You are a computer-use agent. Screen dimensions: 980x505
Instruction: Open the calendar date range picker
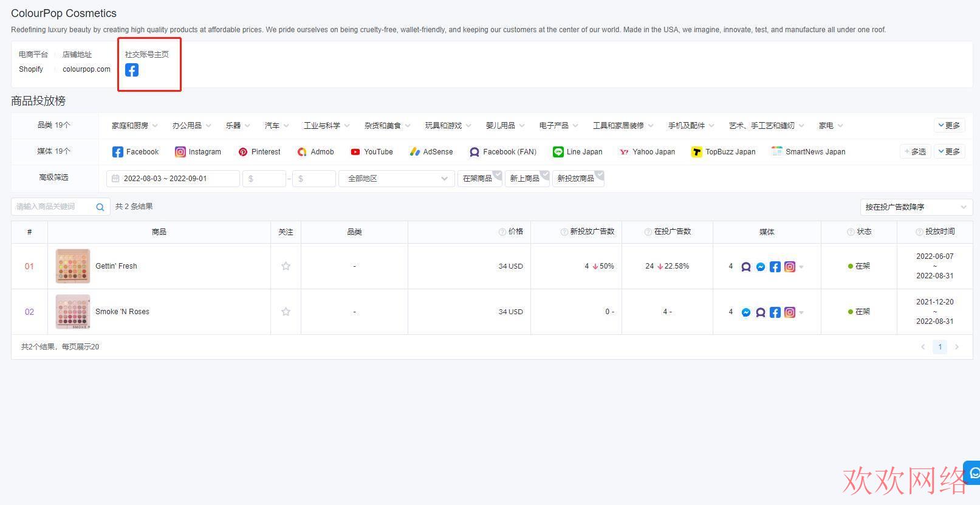(173, 179)
